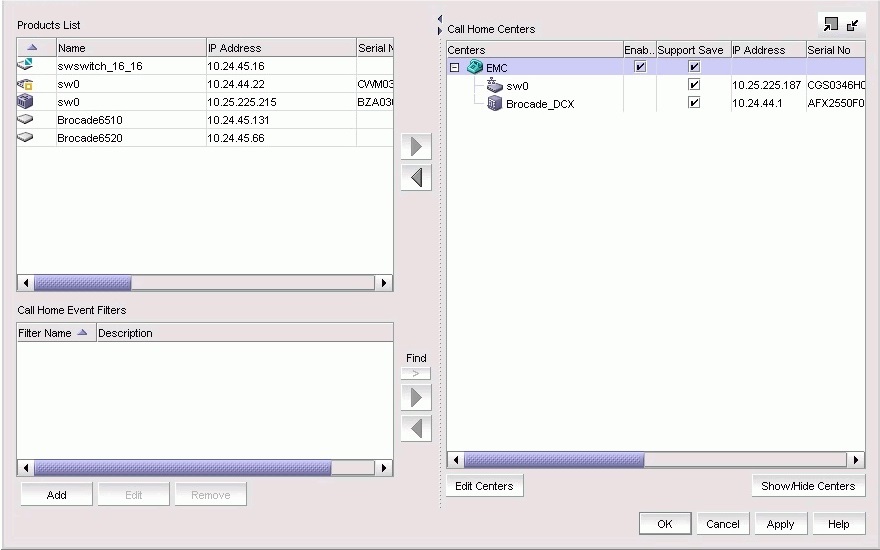Open Help for this dialog
880x550 pixels.
pyautogui.click(x=838, y=524)
